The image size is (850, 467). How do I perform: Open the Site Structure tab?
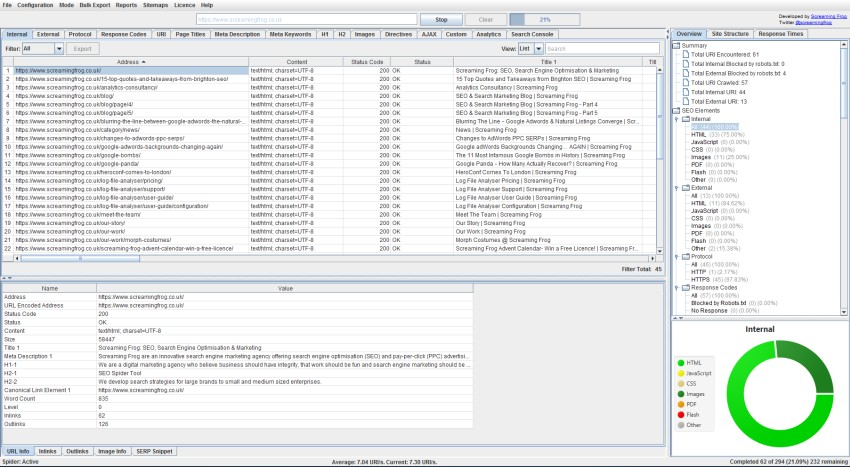730,34
